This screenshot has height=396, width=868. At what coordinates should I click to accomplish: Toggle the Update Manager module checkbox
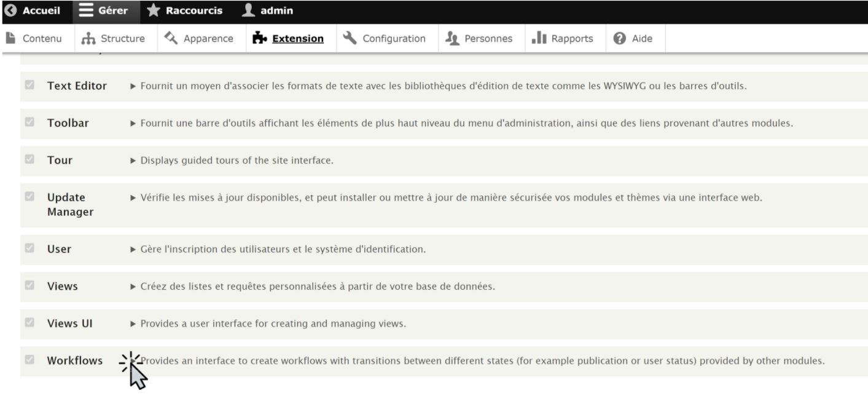point(29,197)
